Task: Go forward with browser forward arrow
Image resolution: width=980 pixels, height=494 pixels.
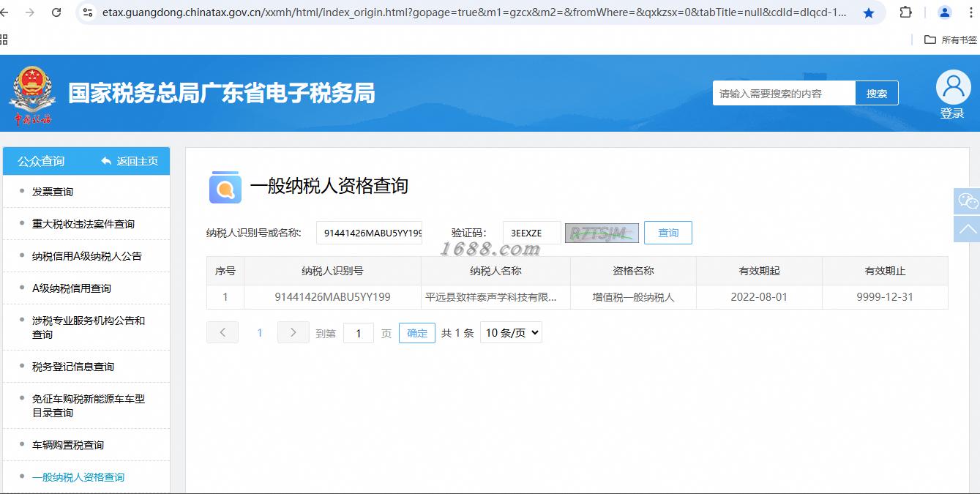Action: coord(30,12)
